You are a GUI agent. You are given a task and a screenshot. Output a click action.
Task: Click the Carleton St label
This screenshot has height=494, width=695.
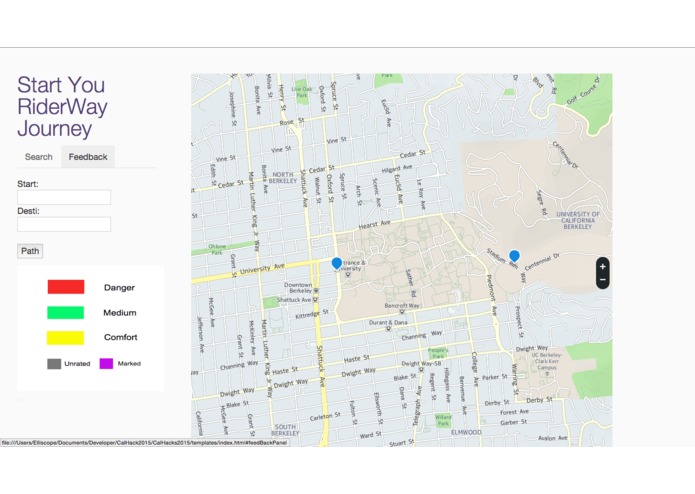325,417
